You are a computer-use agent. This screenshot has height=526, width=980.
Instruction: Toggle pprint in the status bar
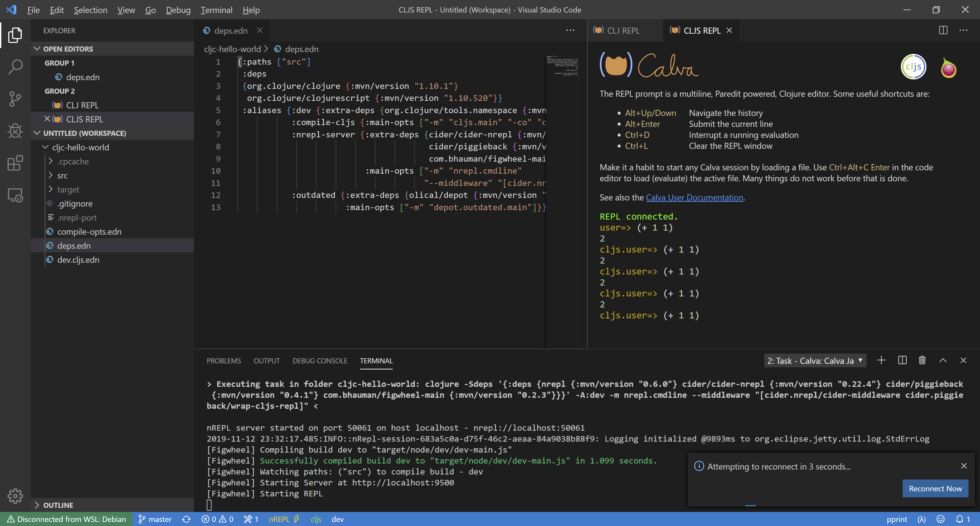pos(897,519)
